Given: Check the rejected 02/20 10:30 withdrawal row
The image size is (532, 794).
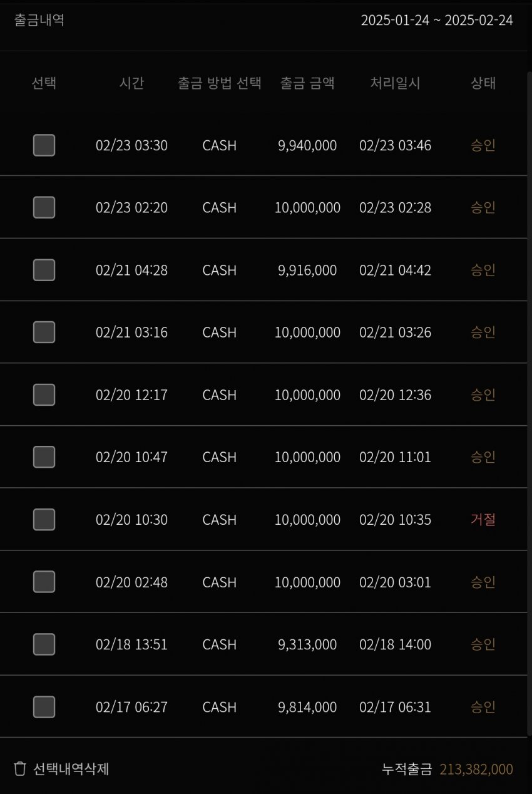Looking at the screenshot, I should pyautogui.click(x=44, y=519).
